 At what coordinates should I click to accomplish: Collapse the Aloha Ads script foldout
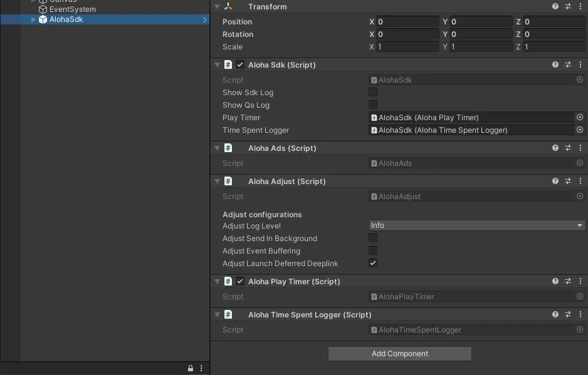click(217, 148)
